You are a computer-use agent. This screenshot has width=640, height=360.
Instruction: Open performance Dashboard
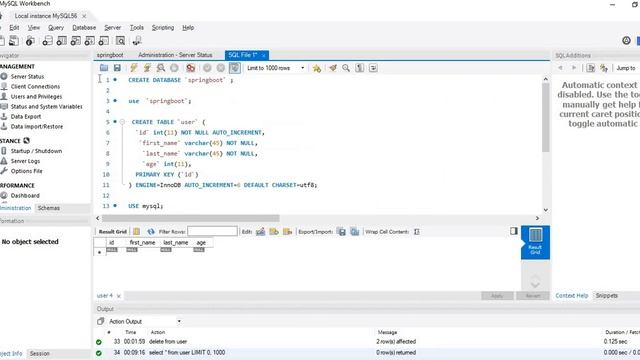click(x=25, y=196)
